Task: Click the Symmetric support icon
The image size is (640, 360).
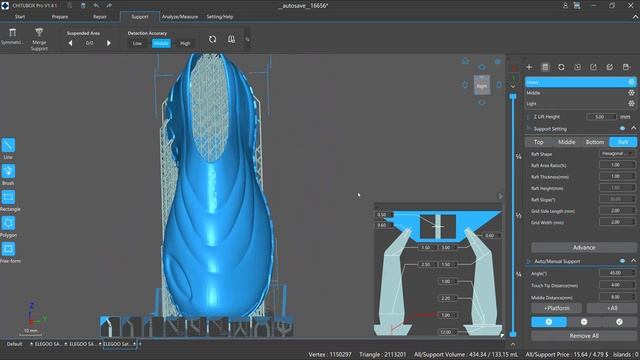Action: pos(13,33)
